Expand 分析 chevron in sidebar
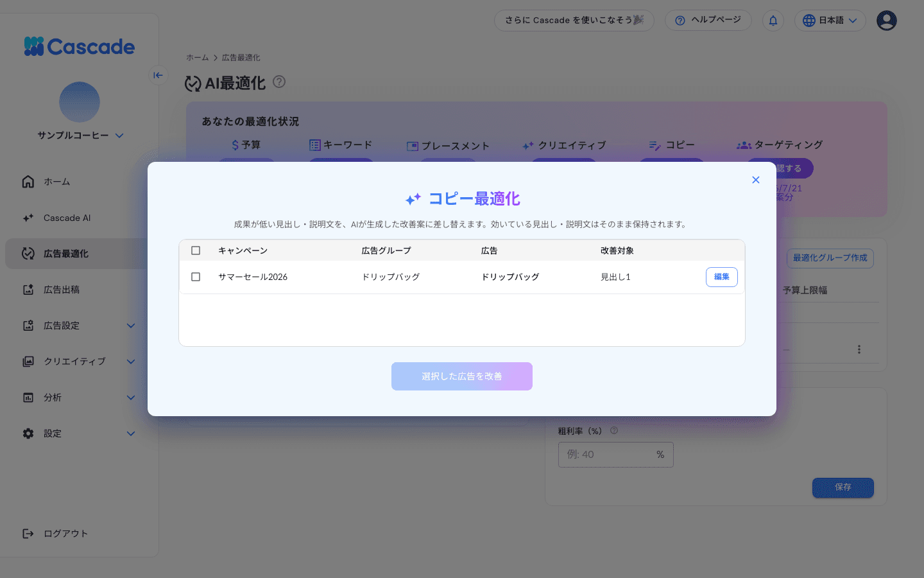The image size is (924, 578). [x=131, y=398]
